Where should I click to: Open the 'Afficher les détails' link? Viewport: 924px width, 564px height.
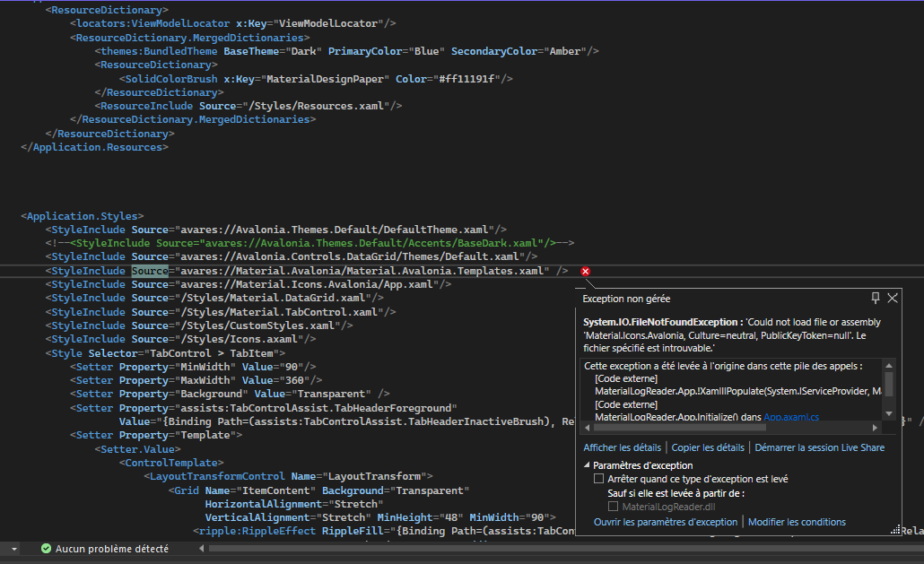(623, 447)
